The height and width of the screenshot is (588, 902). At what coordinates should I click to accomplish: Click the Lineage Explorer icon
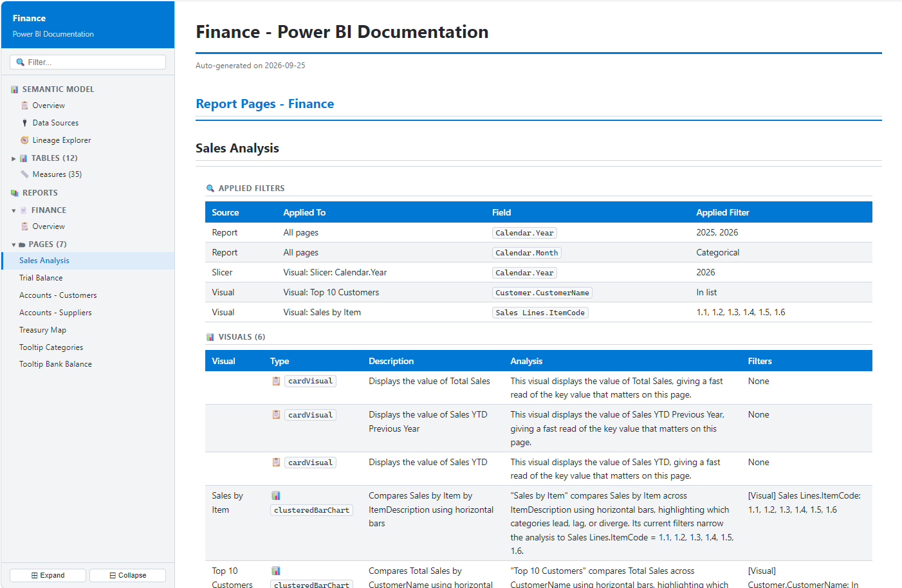click(24, 140)
